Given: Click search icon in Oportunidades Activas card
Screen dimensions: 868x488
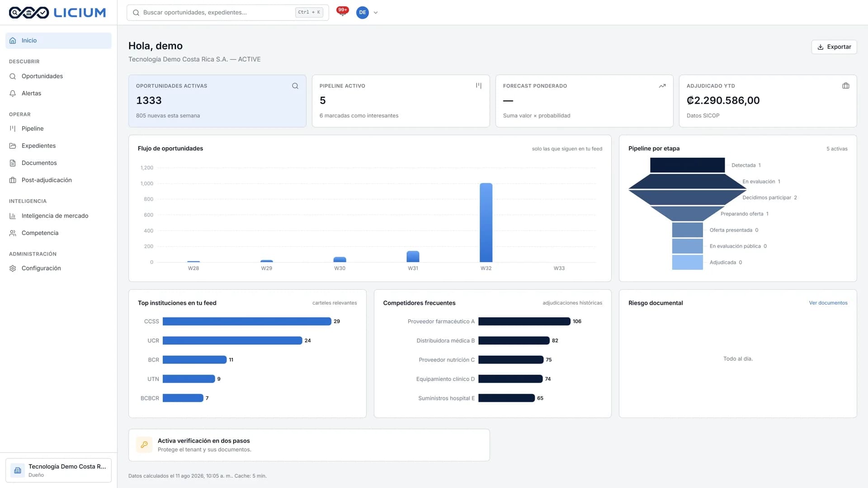Looking at the screenshot, I should pos(295,86).
